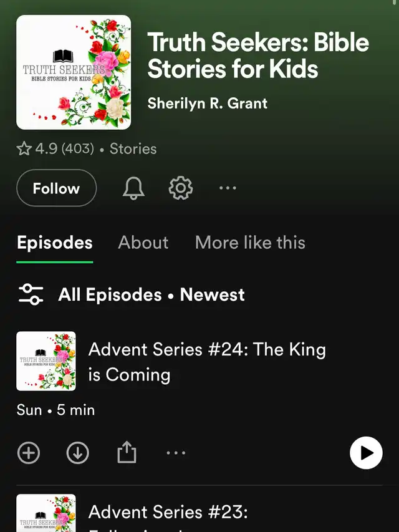Image resolution: width=399 pixels, height=532 pixels.
Task: Switch to the About tab
Action: click(x=143, y=243)
